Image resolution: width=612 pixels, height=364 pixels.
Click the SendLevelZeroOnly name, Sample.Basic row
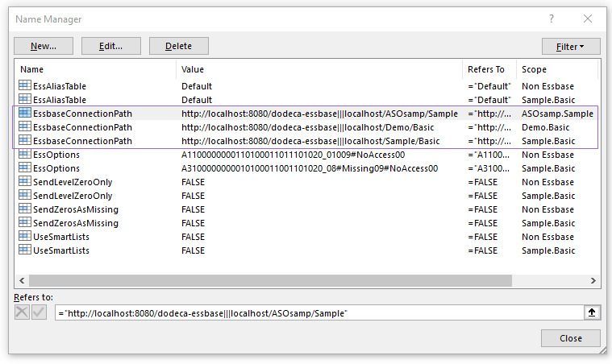pyautogui.click(x=73, y=196)
